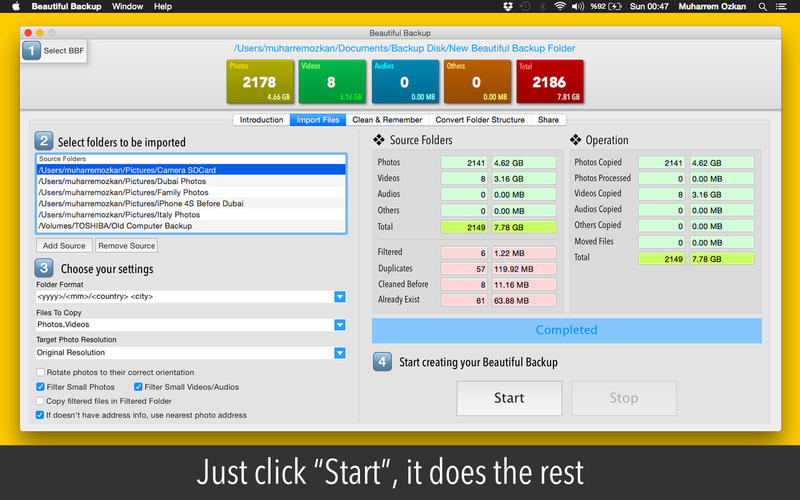
Task: Click the Add Source button
Action: point(64,245)
